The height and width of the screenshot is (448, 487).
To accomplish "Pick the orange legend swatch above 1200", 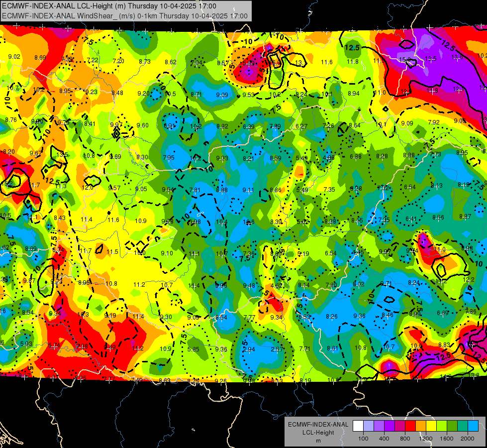I will coord(421,426).
